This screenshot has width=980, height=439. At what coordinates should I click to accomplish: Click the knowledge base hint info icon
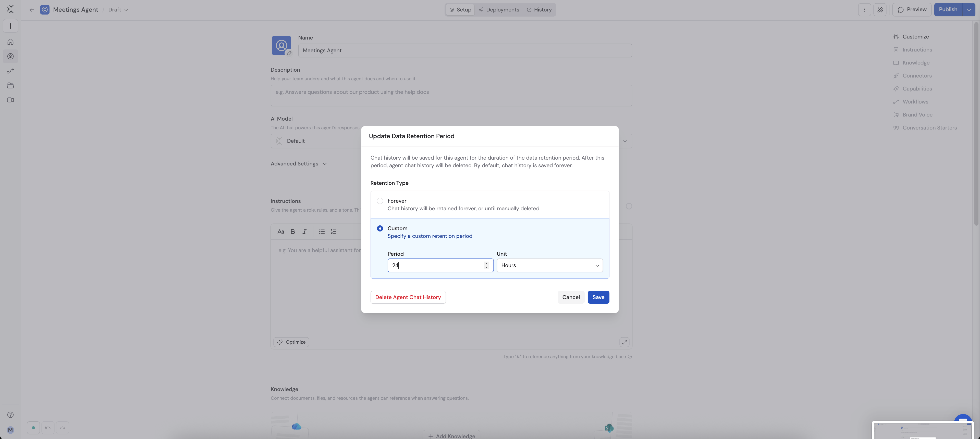(x=630, y=356)
